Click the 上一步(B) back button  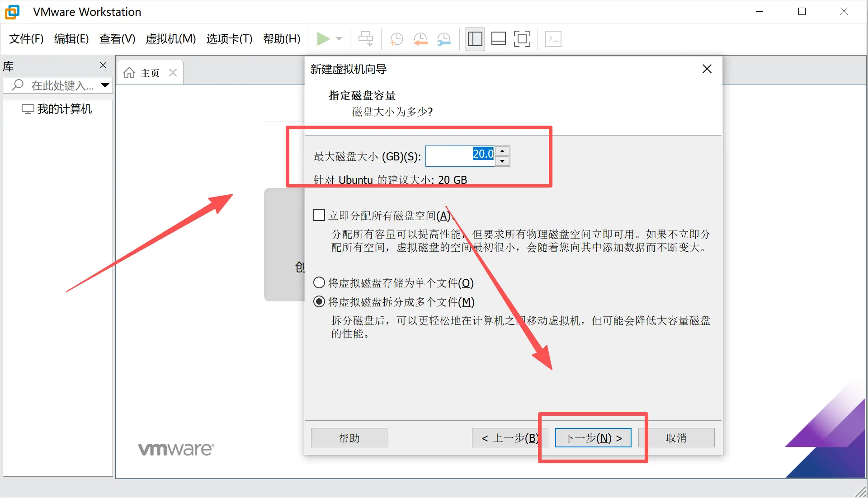[x=510, y=437]
